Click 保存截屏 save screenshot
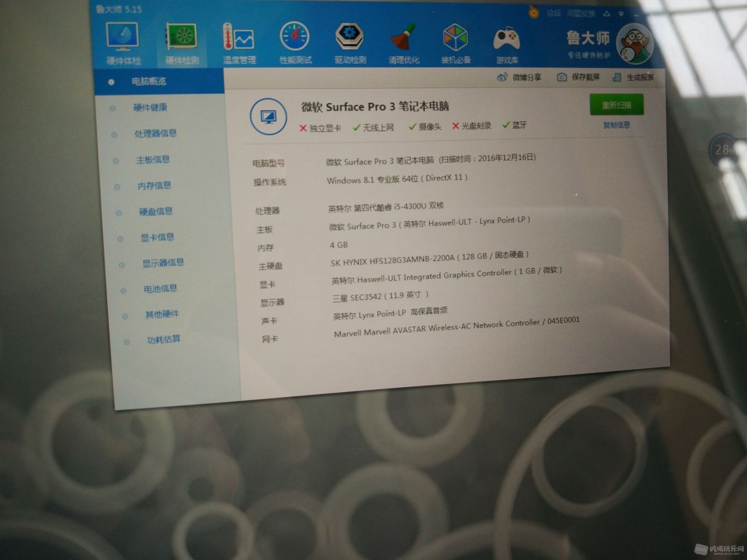747x560 pixels. click(x=585, y=77)
